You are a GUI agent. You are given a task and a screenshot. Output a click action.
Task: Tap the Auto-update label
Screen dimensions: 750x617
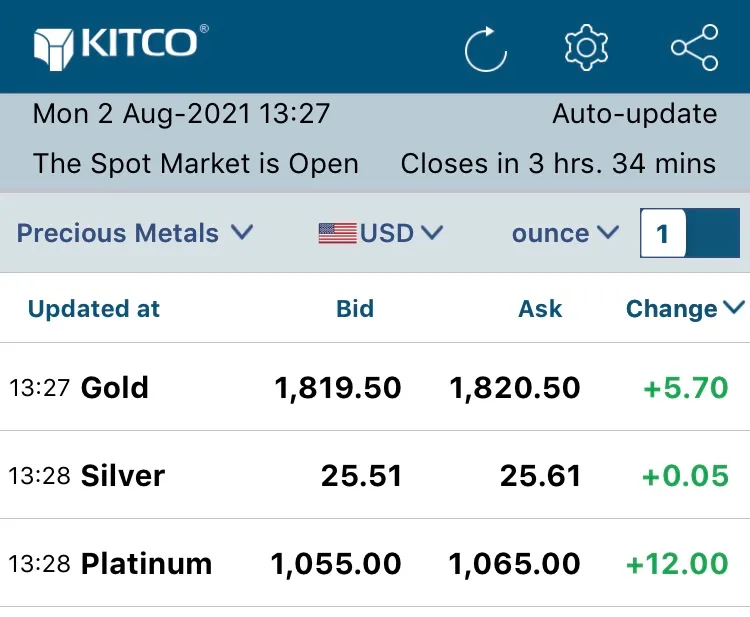(634, 114)
